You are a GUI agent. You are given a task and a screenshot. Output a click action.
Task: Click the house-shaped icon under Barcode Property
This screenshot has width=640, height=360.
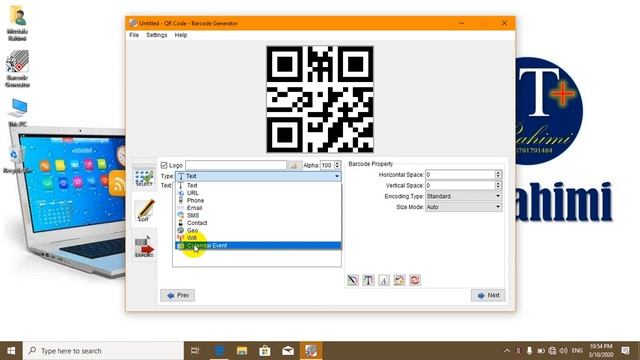[x=399, y=280]
